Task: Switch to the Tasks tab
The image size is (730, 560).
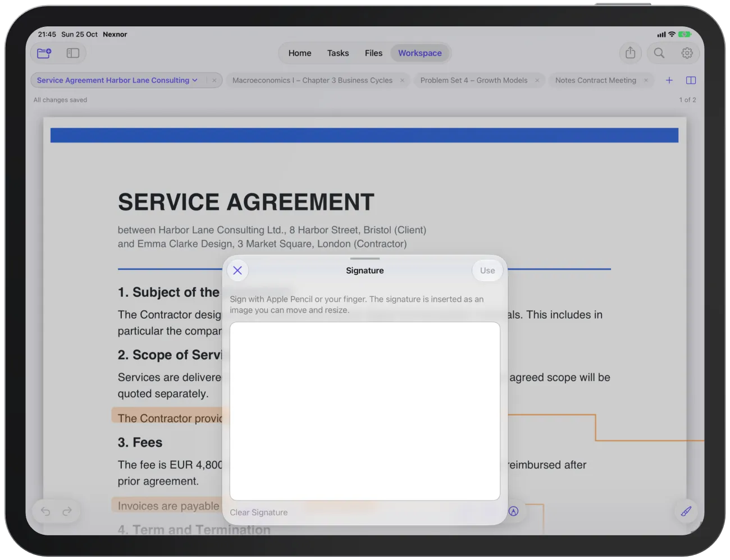Action: pyautogui.click(x=338, y=53)
